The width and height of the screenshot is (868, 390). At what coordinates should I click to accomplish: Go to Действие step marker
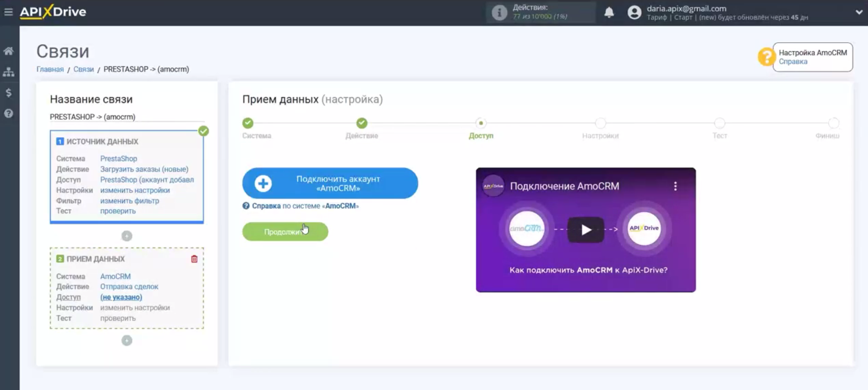[362, 123]
